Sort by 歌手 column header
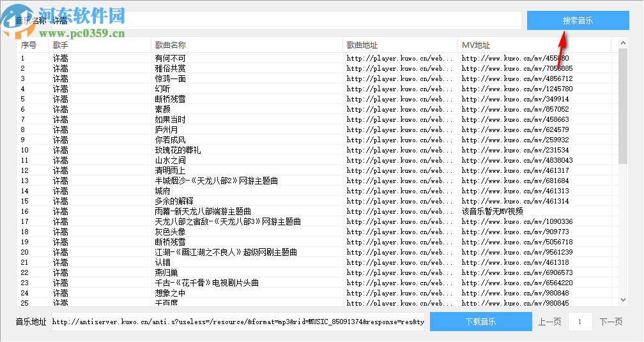The width and height of the screenshot is (644, 342). pos(100,45)
